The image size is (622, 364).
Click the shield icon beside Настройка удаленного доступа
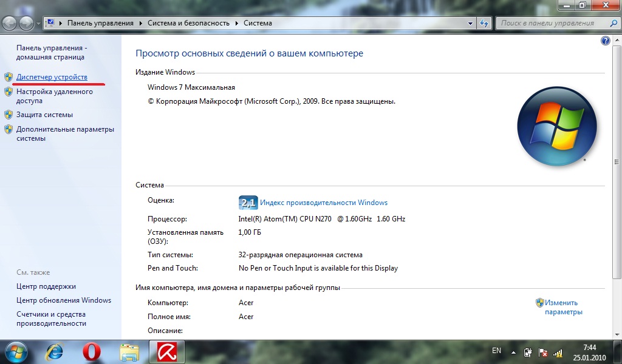coord(9,92)
